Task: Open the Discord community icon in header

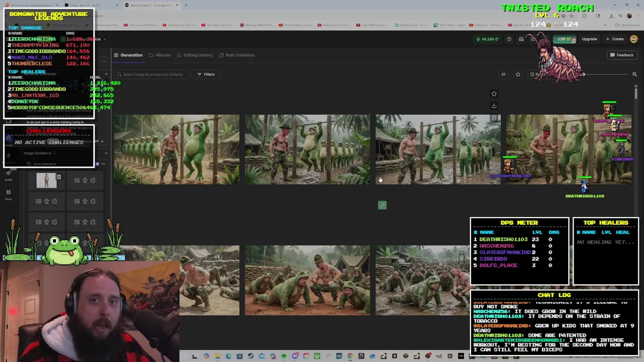Action: [521, 39]
